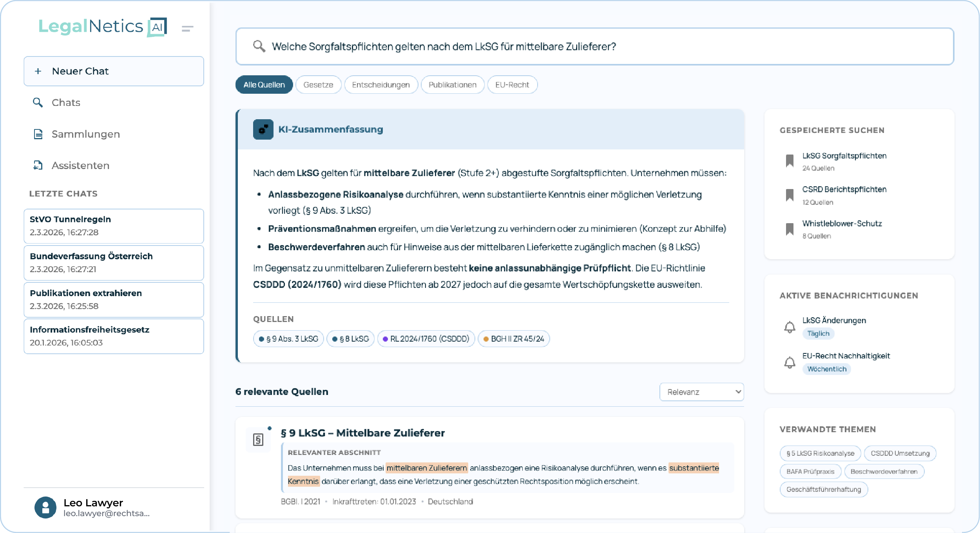
Task: Click the plus icon on Neuer Chat
Action: coord(38,71)
